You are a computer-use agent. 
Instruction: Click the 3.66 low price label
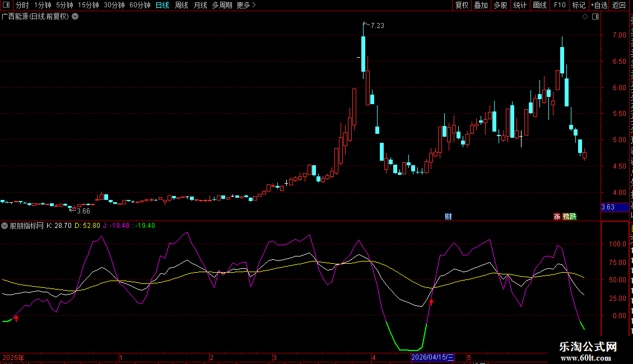pyautogui.click(x=83, y=211)
